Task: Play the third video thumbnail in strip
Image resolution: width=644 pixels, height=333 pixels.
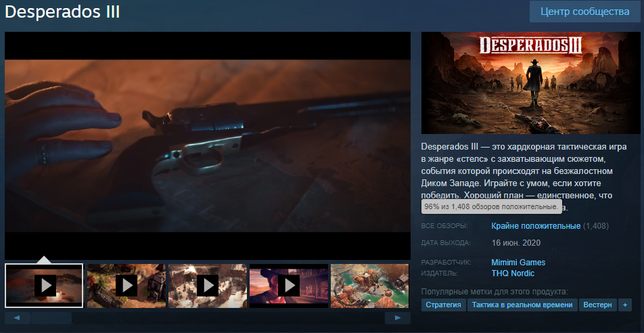Action: [x=207, y=286]
